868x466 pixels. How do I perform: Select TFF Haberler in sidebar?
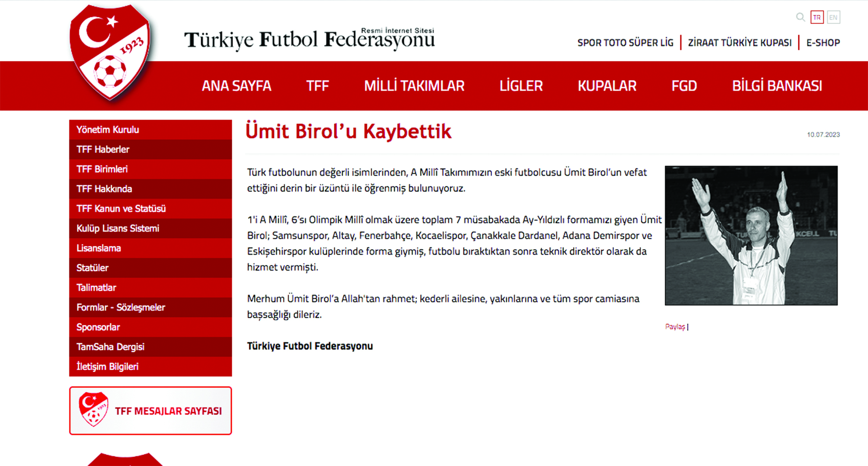pyautogui.click(x=150, y=149)
